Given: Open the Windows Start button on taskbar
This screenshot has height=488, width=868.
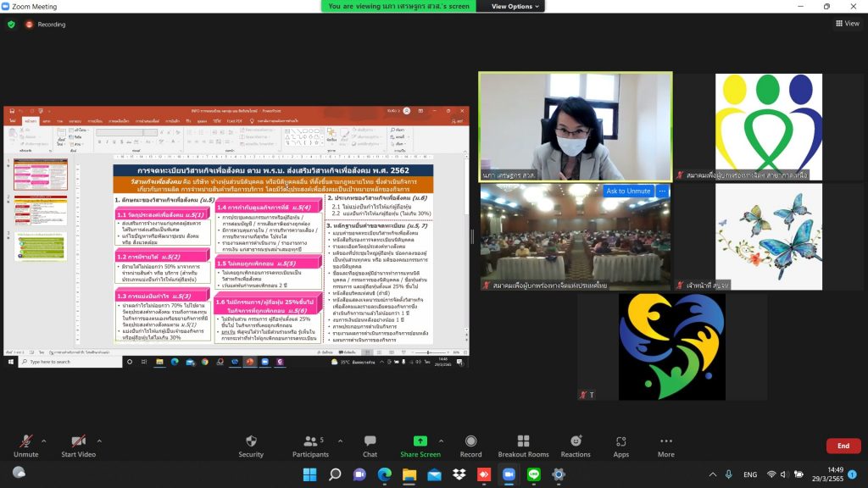Looking at the screenshot, I should [x=309, y=474].
